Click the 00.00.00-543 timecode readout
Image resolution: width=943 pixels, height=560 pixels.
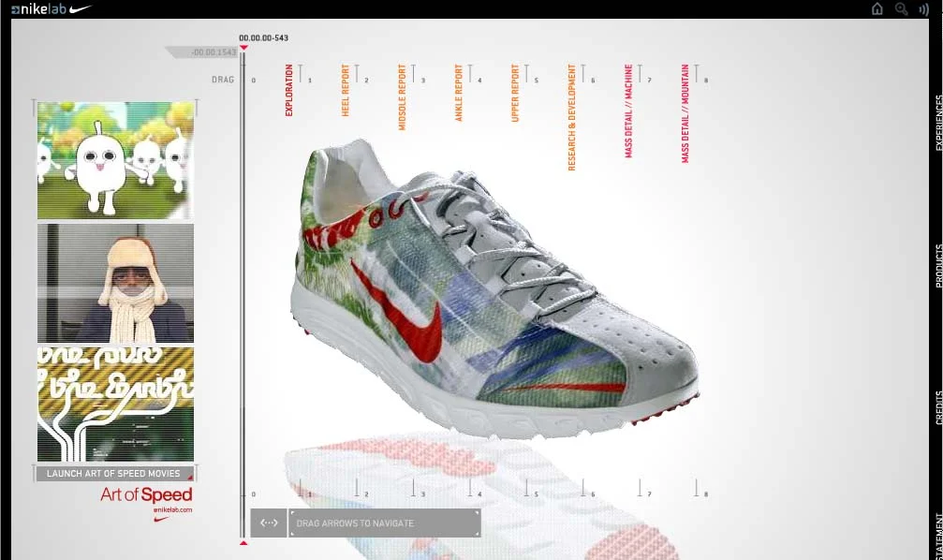point(263,37)
